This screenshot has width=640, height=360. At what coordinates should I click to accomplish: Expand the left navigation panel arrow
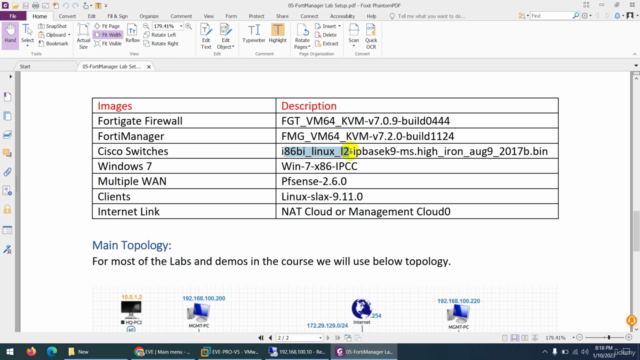10,76
